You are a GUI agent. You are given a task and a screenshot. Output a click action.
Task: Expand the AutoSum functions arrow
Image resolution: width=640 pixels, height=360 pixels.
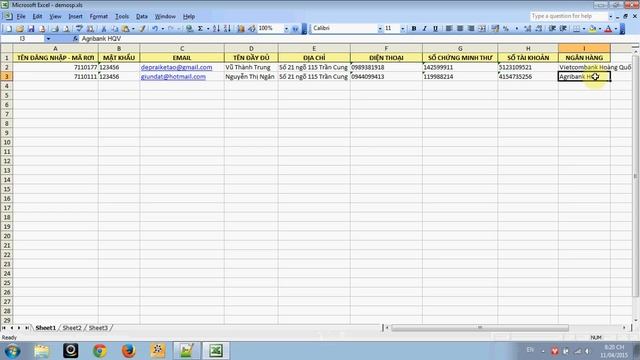(208, 29)
